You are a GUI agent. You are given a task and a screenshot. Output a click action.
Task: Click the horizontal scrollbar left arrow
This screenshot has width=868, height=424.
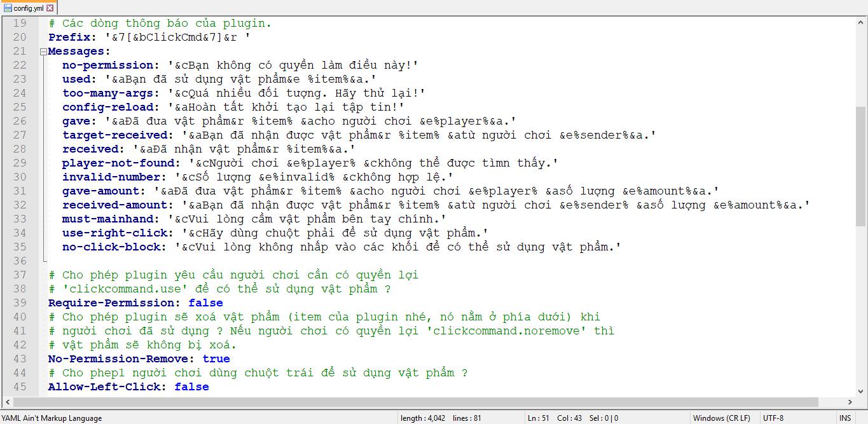pos(7,402)
